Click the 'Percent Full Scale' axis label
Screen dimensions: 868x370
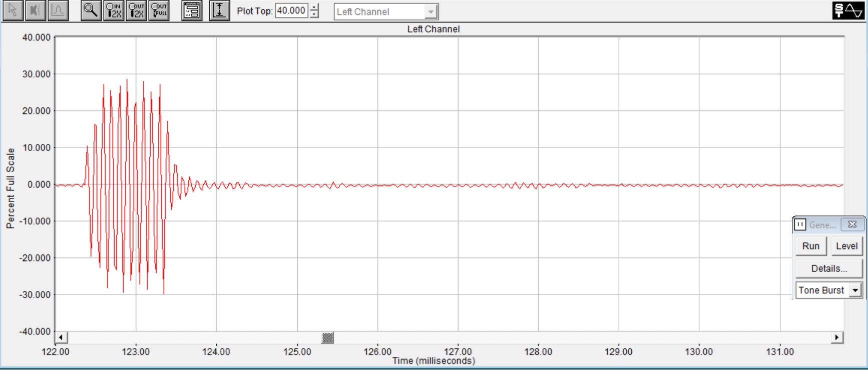11,188
